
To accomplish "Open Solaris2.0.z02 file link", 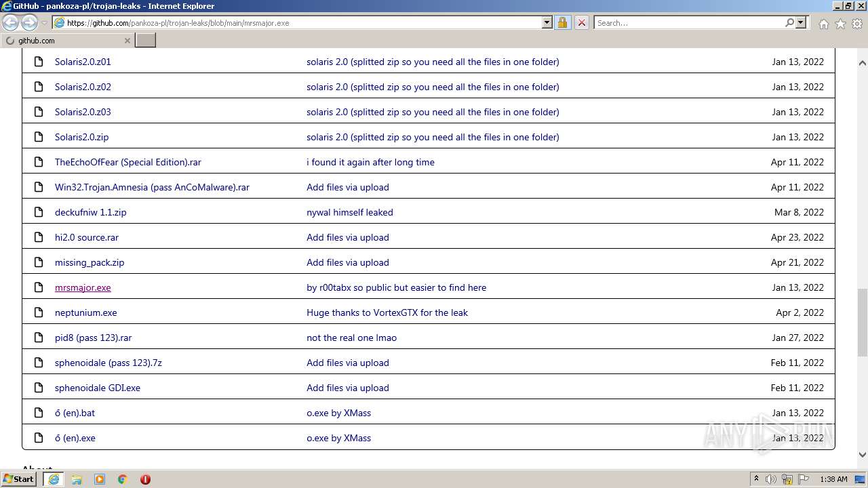I will pyautogui.click(x=83, y=87).
